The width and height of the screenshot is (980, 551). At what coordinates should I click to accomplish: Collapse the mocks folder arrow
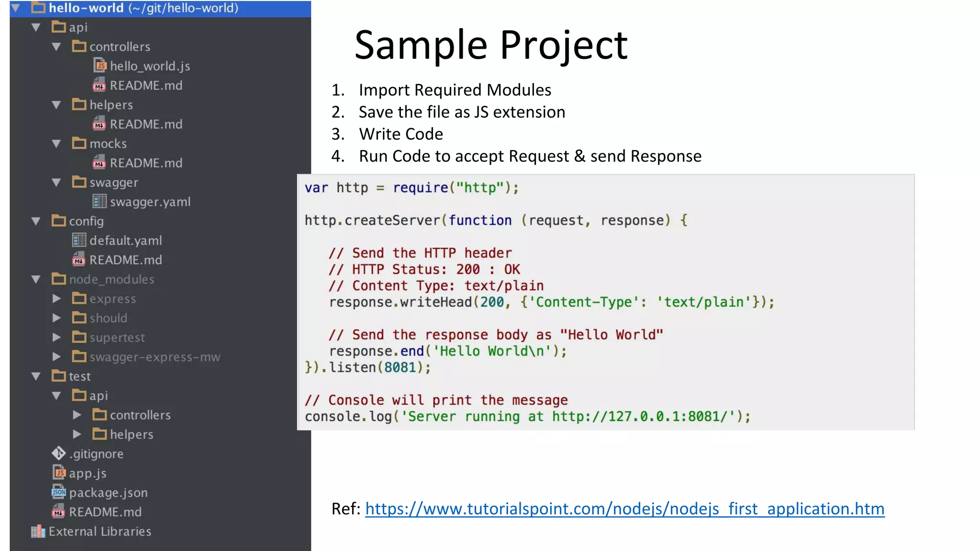coord(56,144)
